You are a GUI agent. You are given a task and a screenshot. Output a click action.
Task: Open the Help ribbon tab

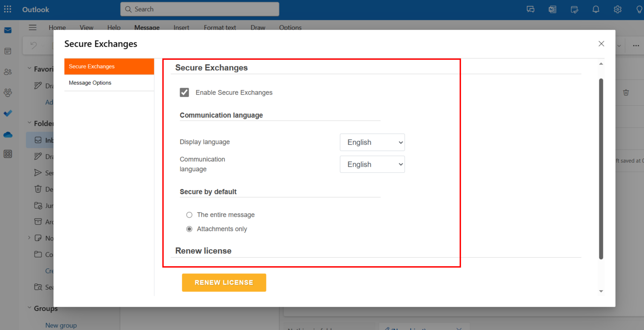point(114,28)
